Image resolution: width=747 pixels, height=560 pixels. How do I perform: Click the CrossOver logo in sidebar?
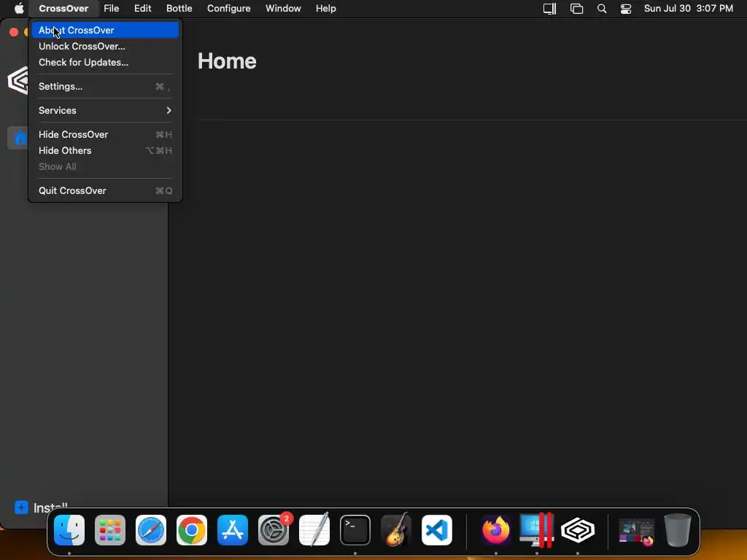coord(18,80)
